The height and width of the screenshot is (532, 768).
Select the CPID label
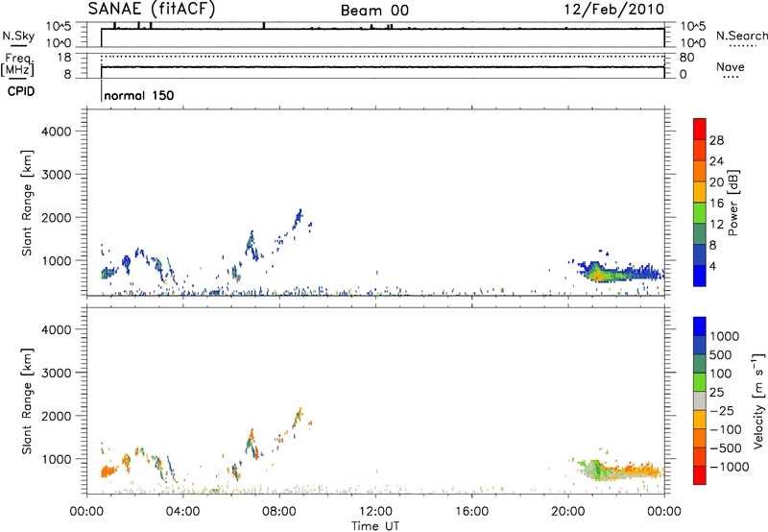click(x=21, y=91)
